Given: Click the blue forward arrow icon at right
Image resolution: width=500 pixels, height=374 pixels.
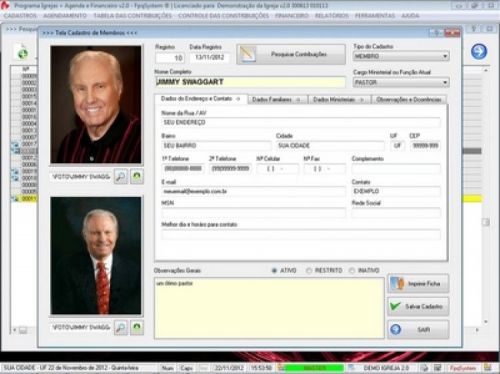Looking at the screenshot, I should pos(479,52).
